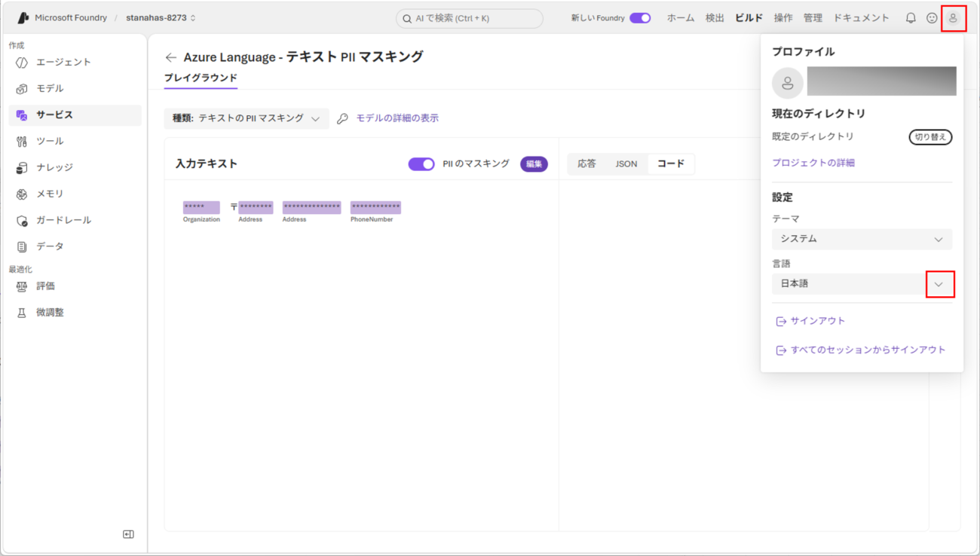Click the 編集 button
The width and height of the screenshot is (980, 556).
(x=534, y=164)
